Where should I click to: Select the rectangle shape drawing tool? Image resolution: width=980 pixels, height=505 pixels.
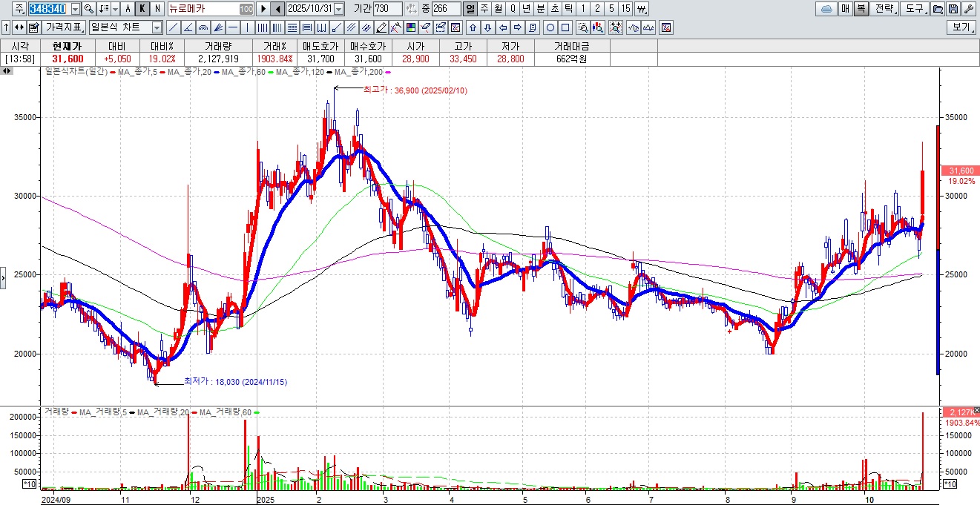click(x=565, y=27)
